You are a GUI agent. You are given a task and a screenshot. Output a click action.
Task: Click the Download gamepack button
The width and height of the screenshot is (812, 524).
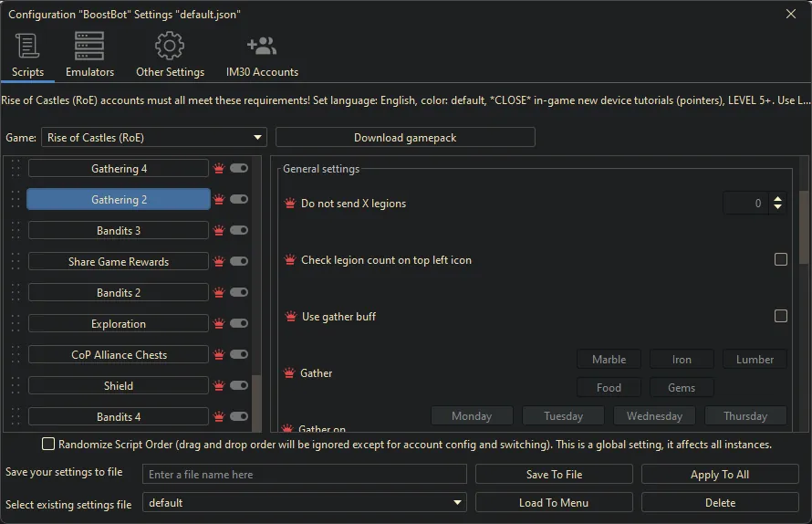[x=405, y=137]
